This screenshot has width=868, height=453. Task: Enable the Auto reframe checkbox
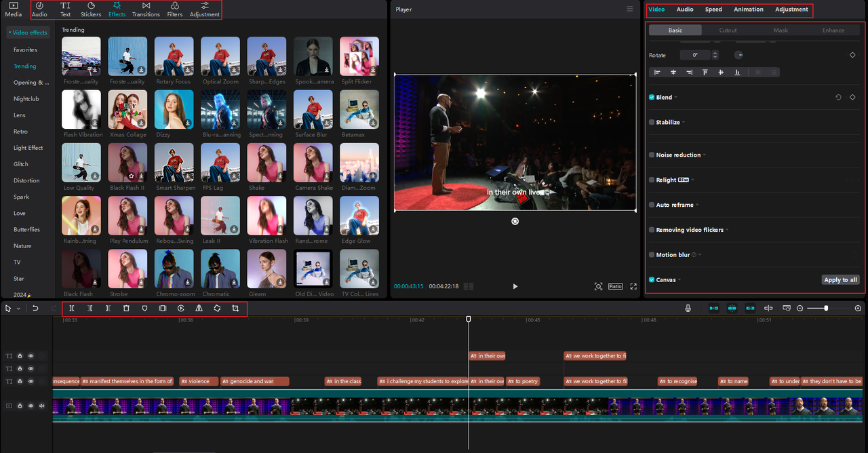point(652,205)
